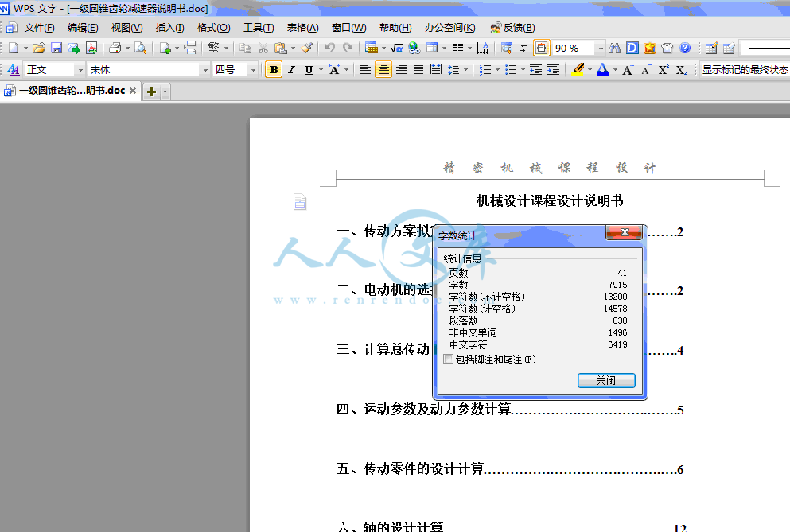The width and height of the screenshot is (790, 532).
Task: Open a file with folder icon
Action: click(39, 48)
